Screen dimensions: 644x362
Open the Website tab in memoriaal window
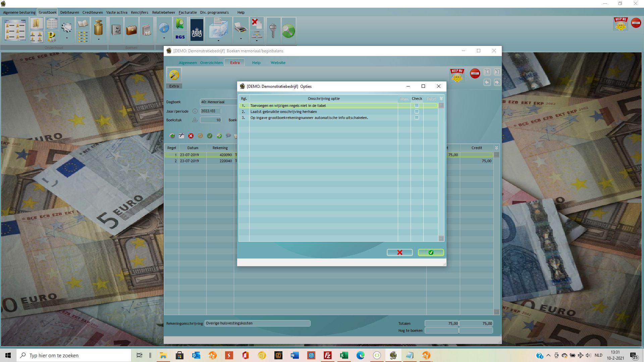pos(278,63)
